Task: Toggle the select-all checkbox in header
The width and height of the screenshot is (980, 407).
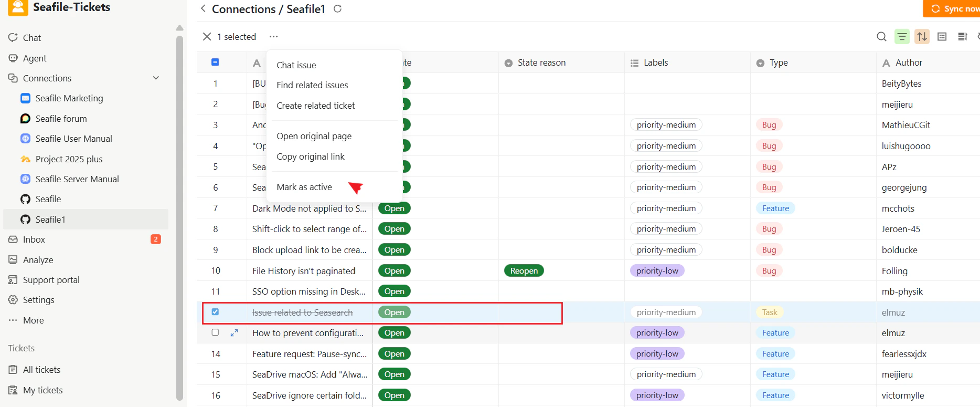Action: click(x=215, y=62)
